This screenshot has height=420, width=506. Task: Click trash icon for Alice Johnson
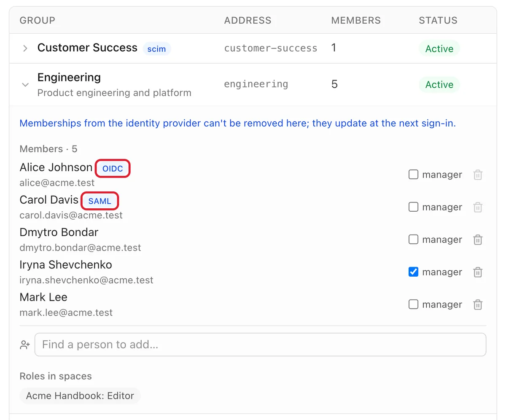478,175
